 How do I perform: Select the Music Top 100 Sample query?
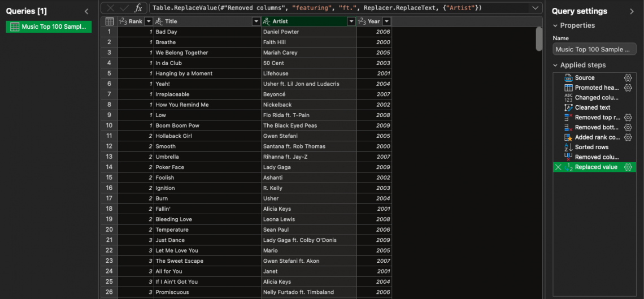pos(49,27)
